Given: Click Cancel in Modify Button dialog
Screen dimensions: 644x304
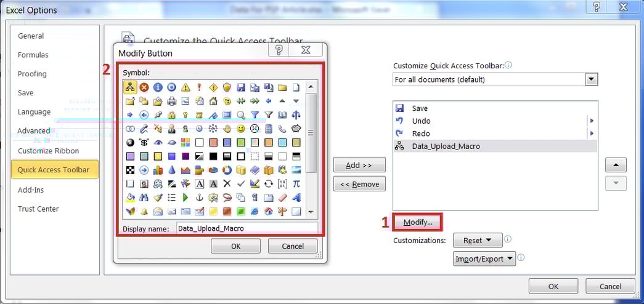Looking at the screenshot, I should pyautogui.click(x=293, y=246).
